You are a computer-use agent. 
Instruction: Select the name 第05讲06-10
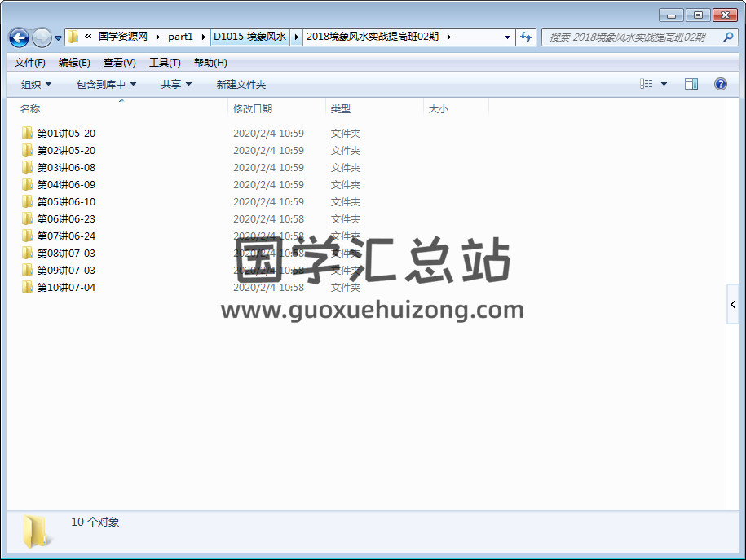click(x=67, y=202)
